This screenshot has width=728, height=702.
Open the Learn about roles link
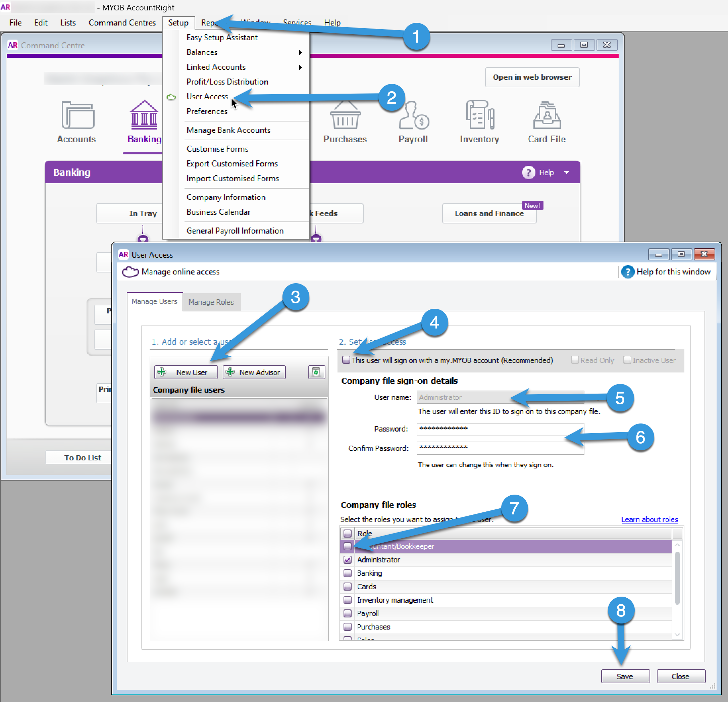point(649,519)
